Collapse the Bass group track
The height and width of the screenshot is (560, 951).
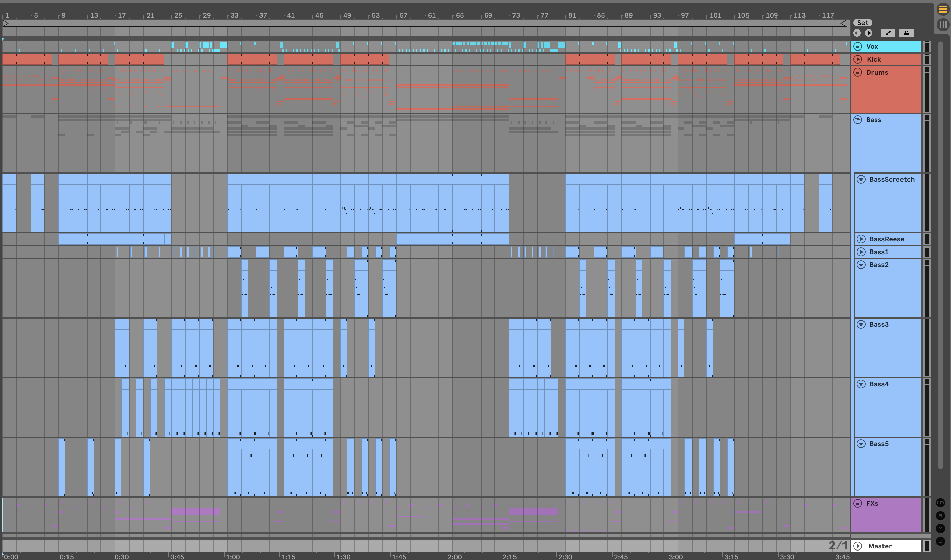858,120
